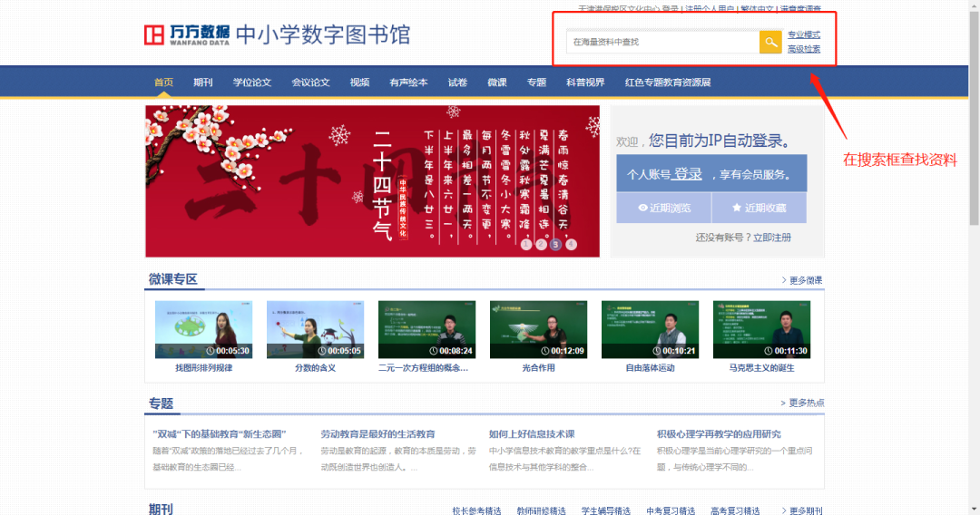Open the 试卷 nav tab
Viewport: 980px width, 515px height.
coord(457,82)
